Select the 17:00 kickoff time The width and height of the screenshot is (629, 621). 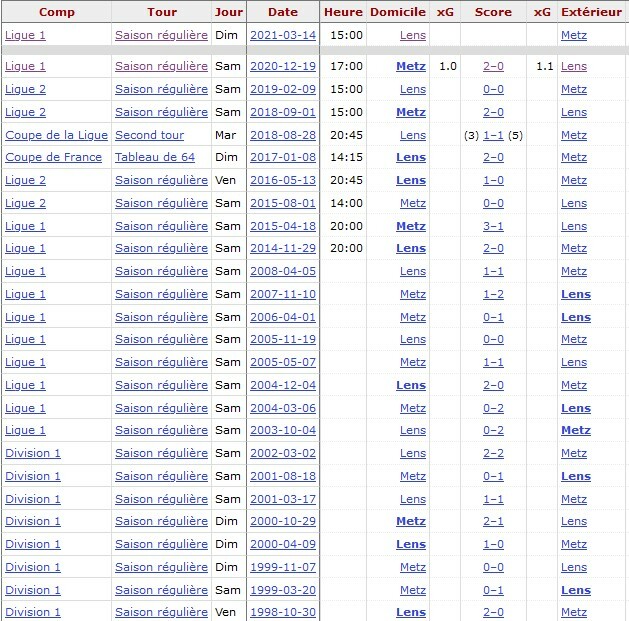point(347,66)
